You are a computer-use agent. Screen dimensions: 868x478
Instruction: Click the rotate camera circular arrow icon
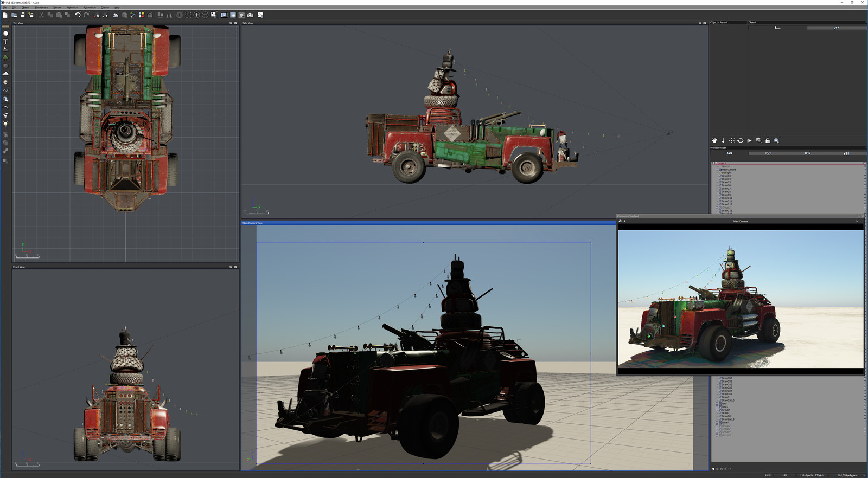tap(741, 140)
